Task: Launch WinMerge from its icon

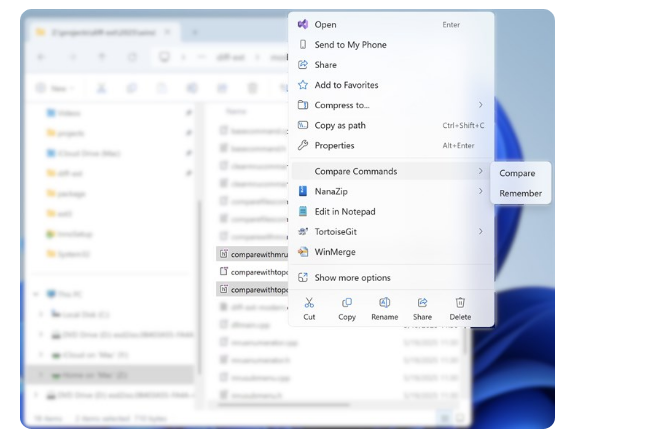Action: coord(303,252)
